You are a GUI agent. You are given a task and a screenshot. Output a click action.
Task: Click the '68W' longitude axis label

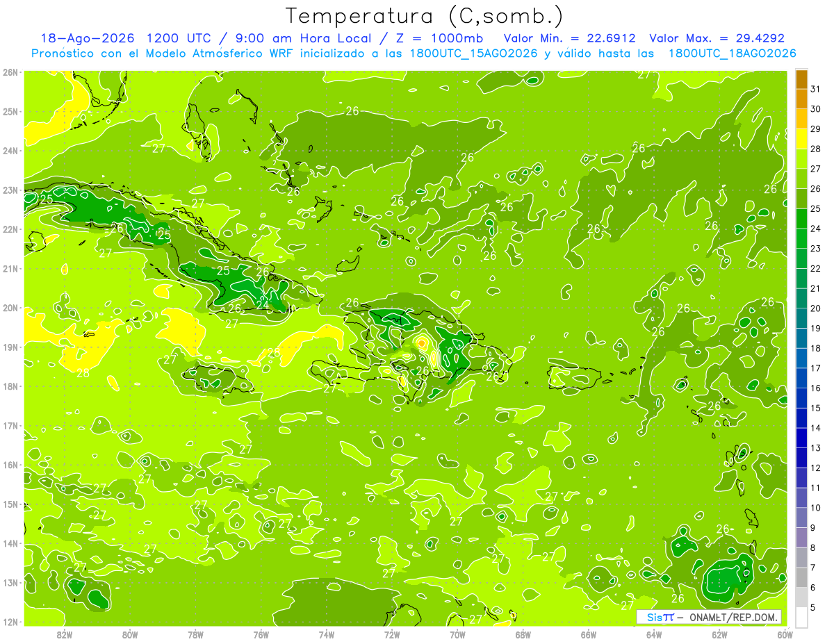[x=523, y=634]
